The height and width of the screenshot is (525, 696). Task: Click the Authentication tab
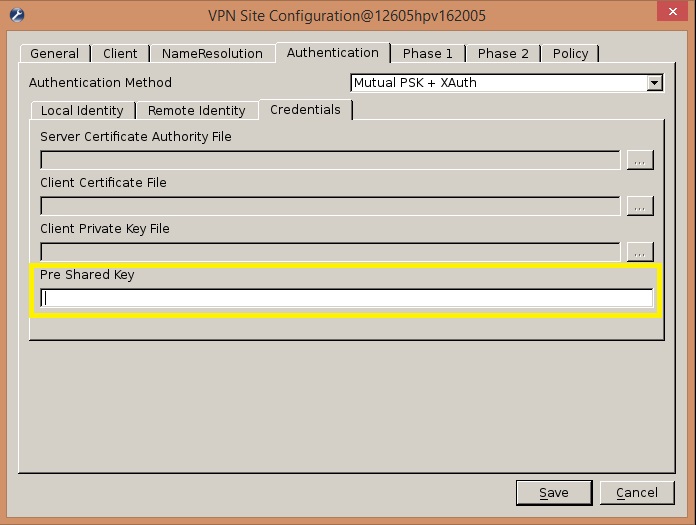tap(332, 53)
